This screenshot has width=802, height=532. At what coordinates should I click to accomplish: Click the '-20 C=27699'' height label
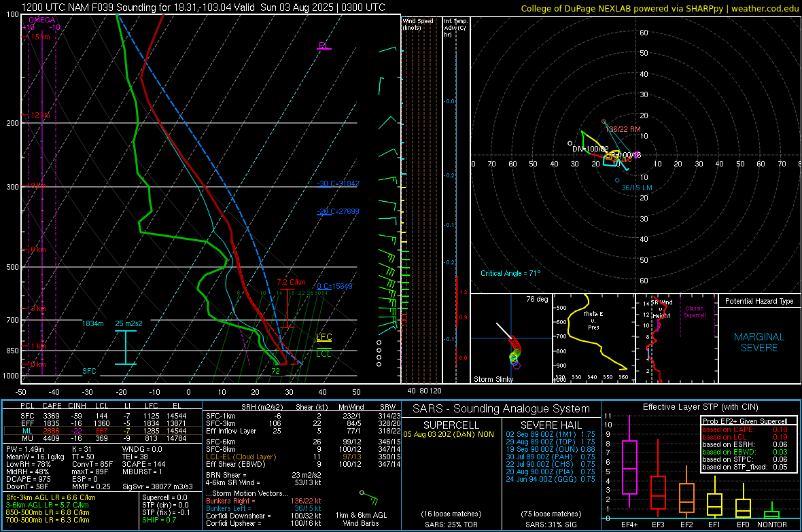click(x=339, y=211)
